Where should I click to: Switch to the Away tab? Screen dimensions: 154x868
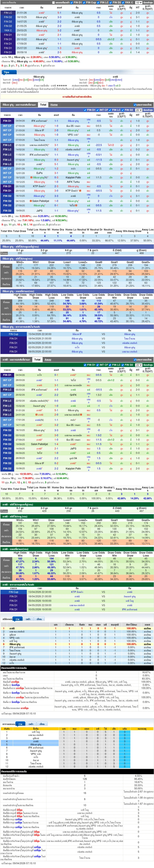tap(48, 359)
